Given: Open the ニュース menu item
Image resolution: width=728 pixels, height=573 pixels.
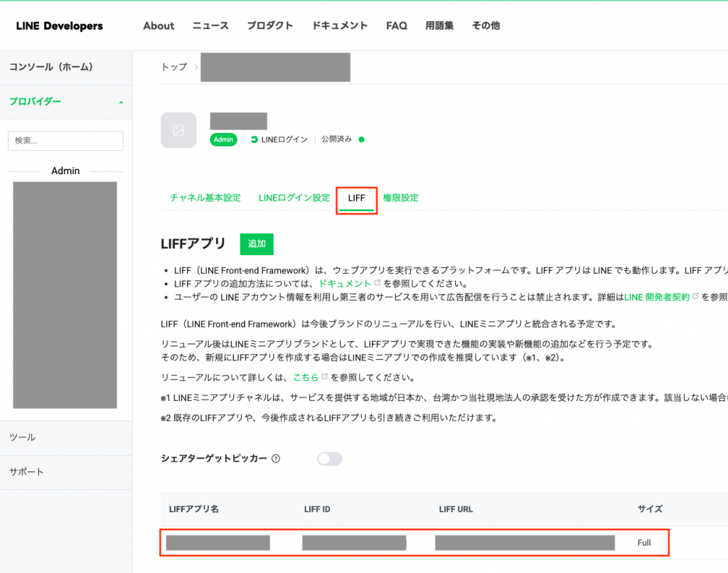Looking at the screenshot, I should [210, 26].
